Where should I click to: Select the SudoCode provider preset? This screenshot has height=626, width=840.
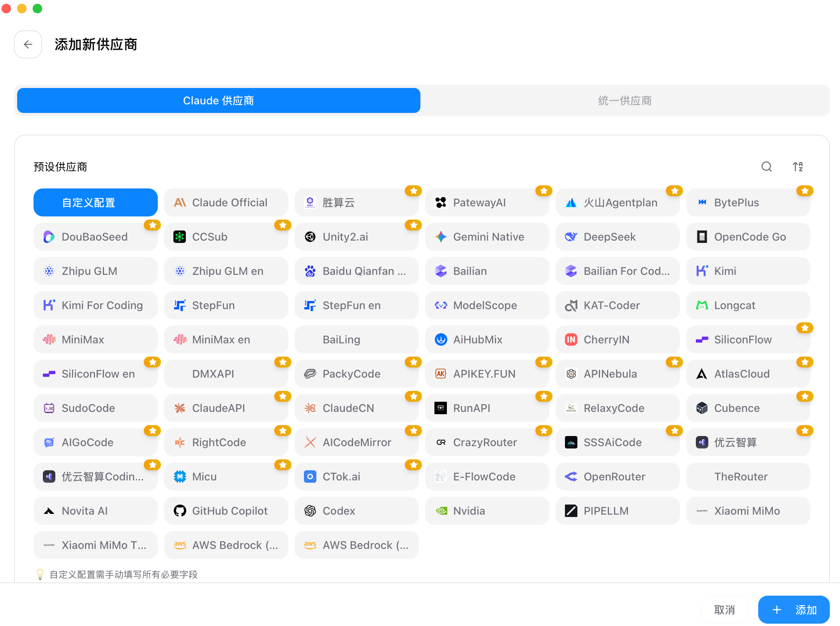pyautogui.click(x=95, y=408)
